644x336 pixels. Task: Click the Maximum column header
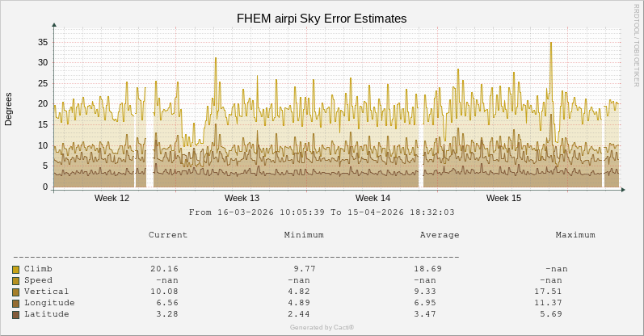point(575,235)
